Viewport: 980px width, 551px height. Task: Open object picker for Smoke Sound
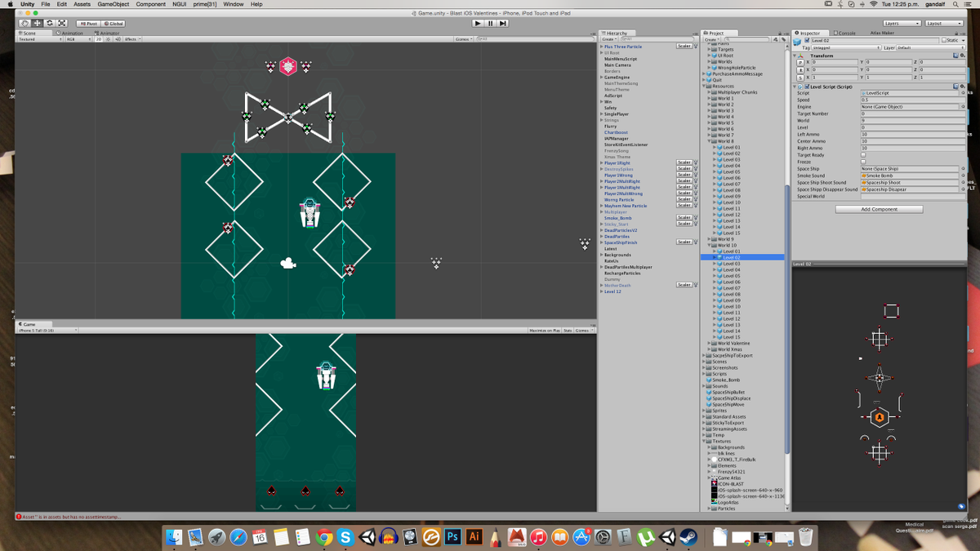(x=963, y=176)
